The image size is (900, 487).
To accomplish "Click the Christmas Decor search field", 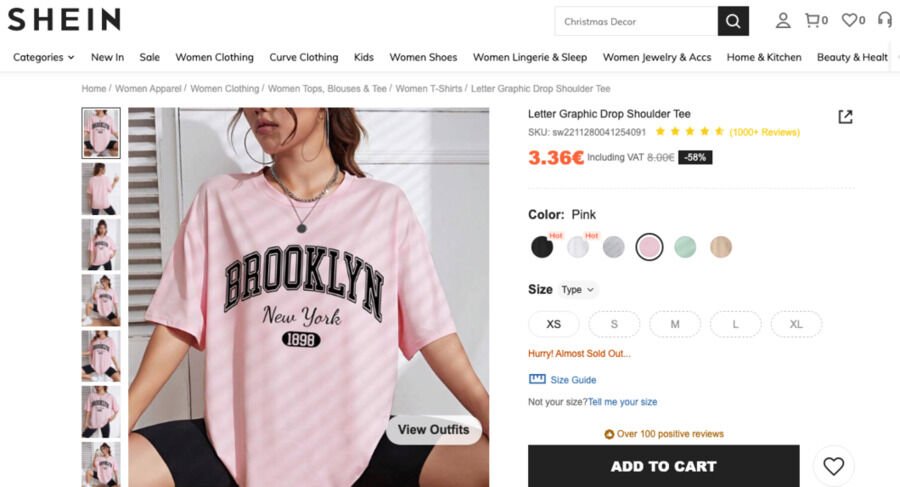I will point(636,21).
